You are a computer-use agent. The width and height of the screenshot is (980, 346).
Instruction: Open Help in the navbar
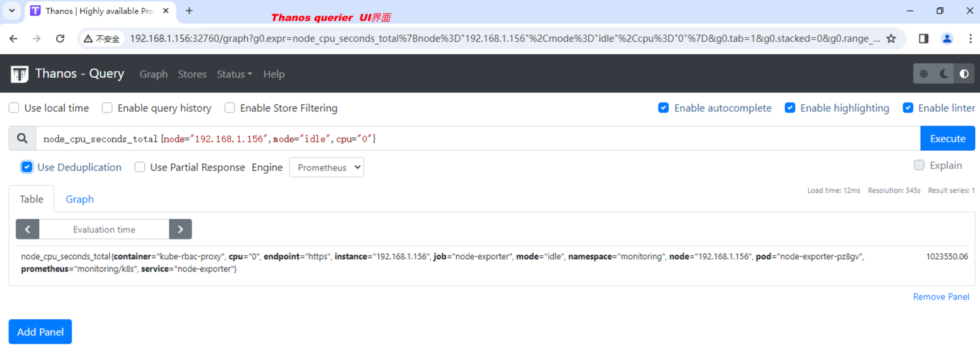coord(274,74)
